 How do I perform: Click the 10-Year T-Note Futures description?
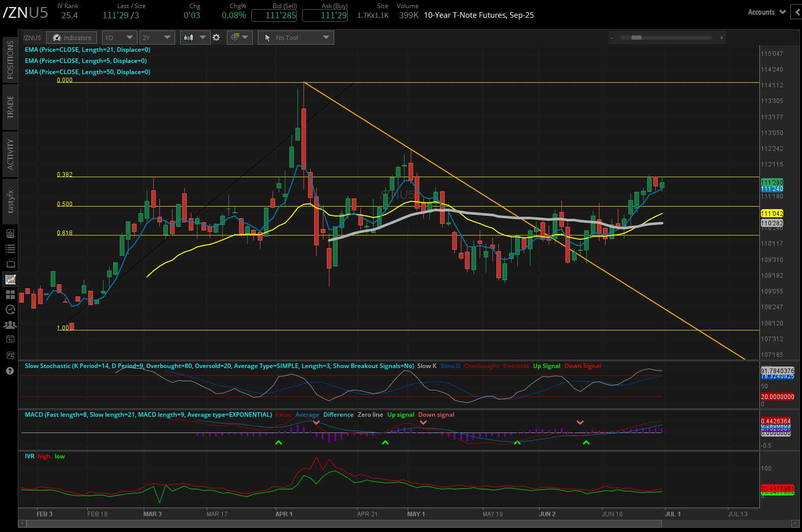point(479,15)
